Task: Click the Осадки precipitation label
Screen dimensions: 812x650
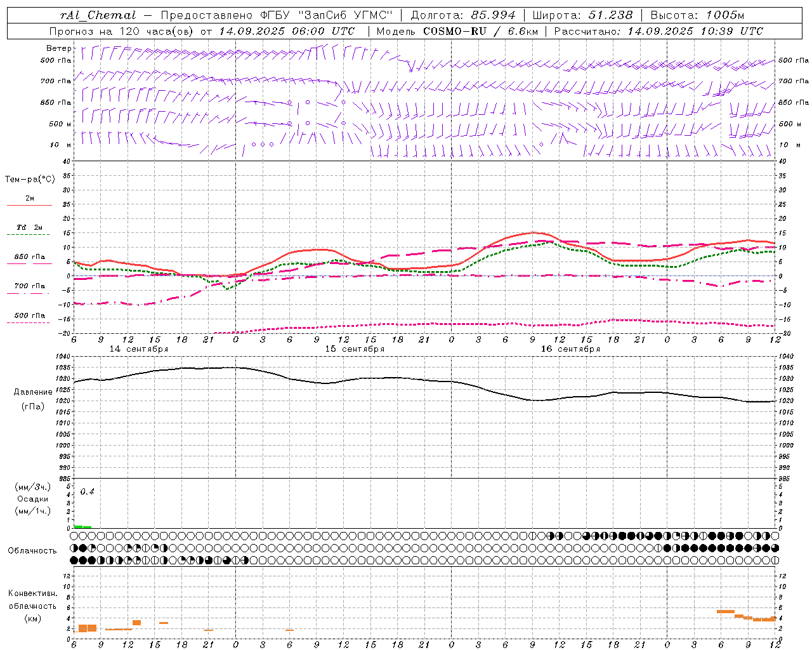Action: tap(33, 499)
